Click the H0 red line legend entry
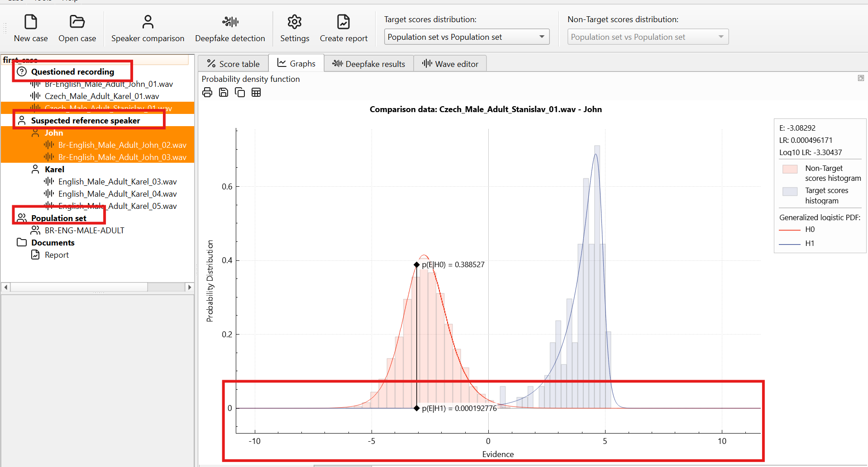The image size is (868, 467). pyautogui.click(x=797, y=230)
